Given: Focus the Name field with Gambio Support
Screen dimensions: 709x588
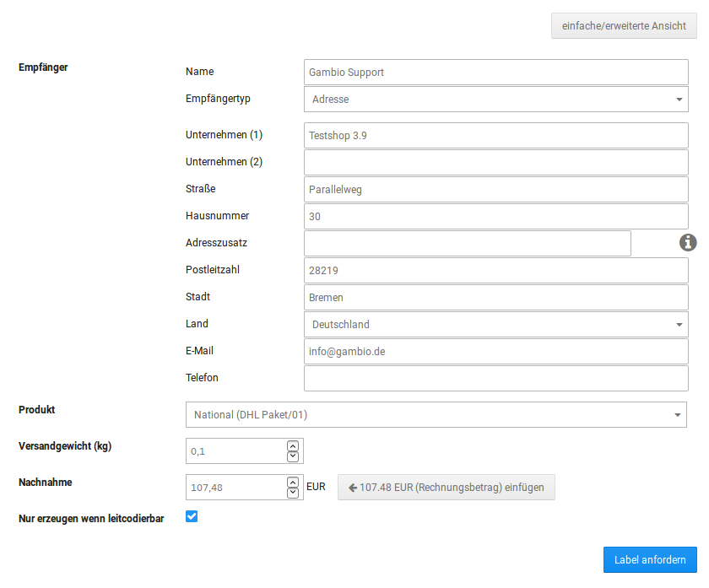Looking at the screenshot, I should [x=495, y=73].
